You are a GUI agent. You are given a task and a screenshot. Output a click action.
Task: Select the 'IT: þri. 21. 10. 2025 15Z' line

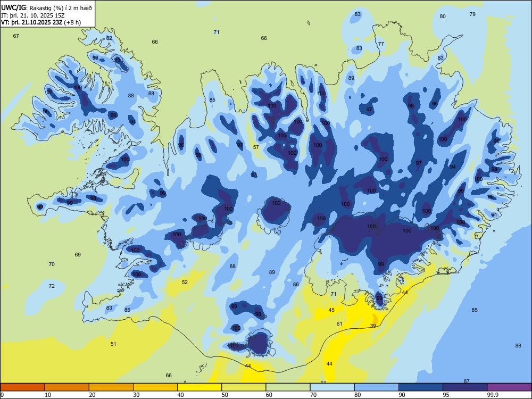(x=33, y=15)
